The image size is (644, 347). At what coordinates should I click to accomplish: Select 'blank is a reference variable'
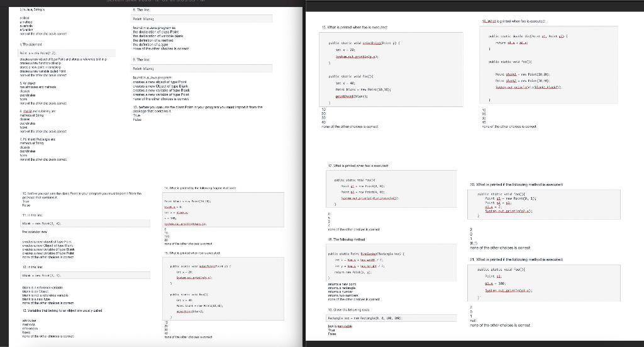pyautogui.click(x=42, y=287)
